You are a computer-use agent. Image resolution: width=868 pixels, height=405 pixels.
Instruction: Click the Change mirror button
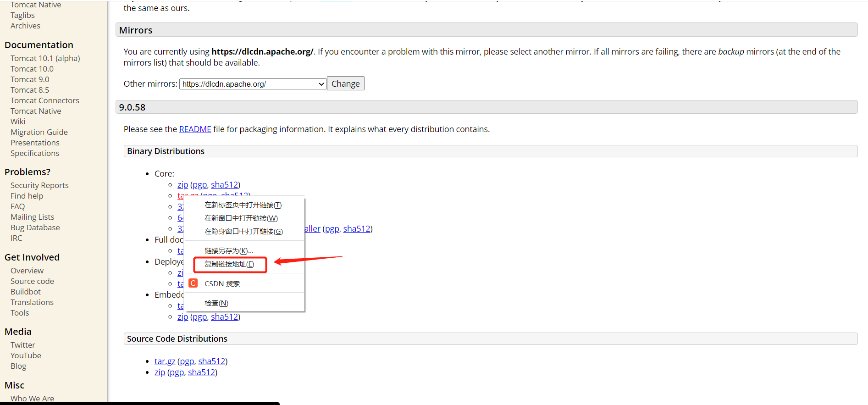tap(346, 83)
